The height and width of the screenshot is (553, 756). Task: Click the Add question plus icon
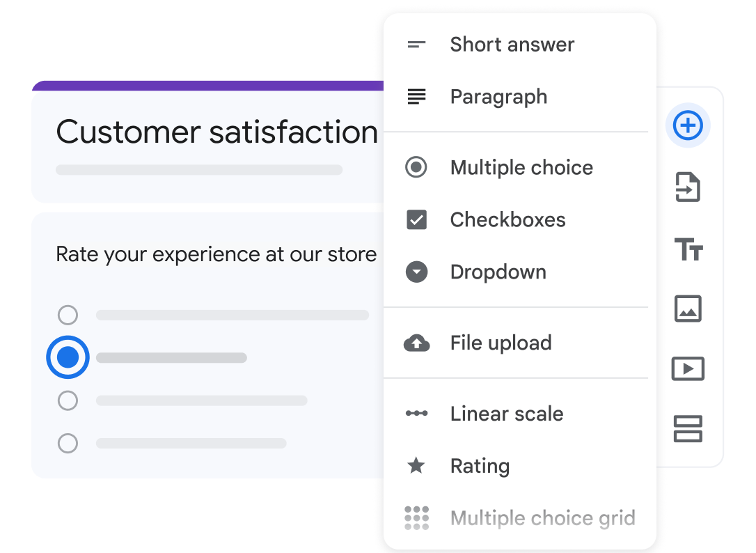click(688, 126)
